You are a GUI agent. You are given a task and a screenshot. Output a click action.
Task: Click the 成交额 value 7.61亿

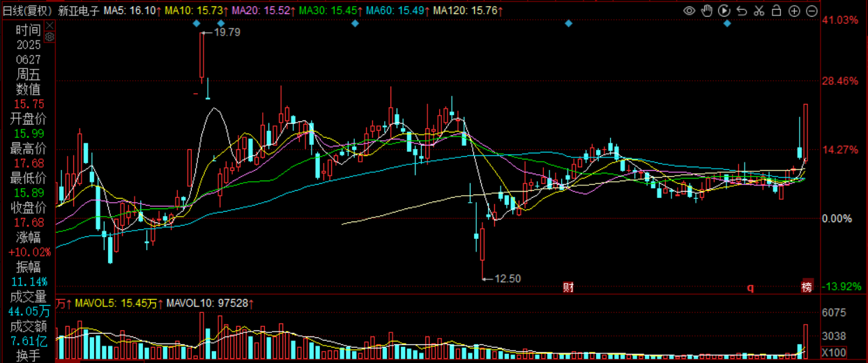coord(28,341)
